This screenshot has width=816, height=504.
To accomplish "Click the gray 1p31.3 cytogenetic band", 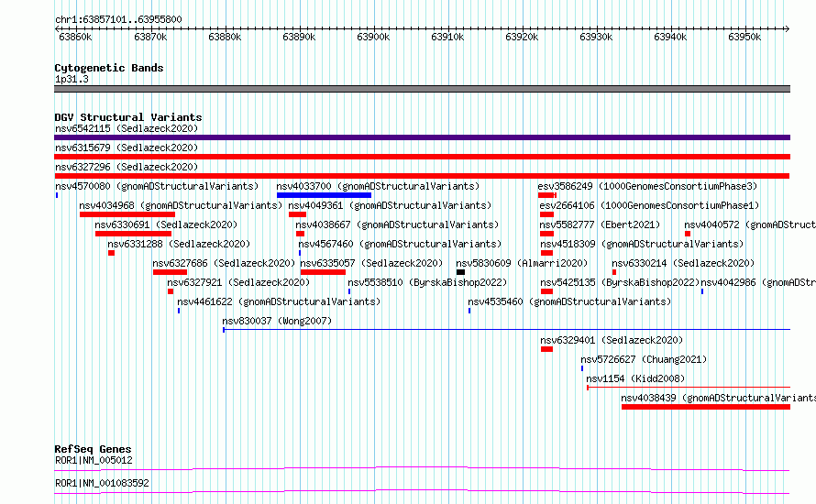I will click(x=422, y=89).
